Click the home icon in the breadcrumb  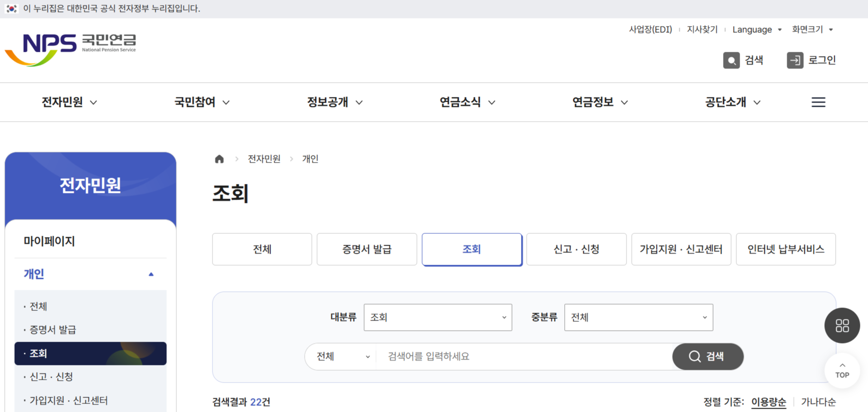219,159
